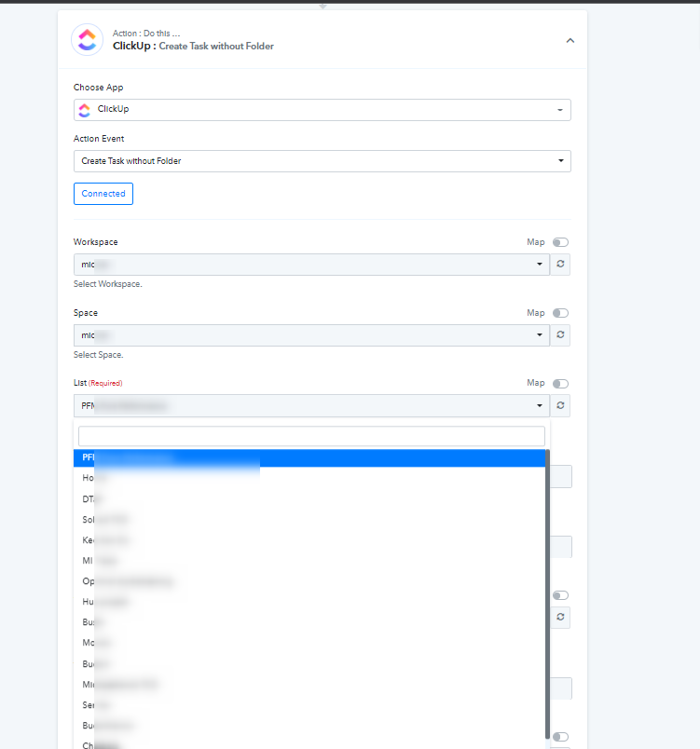Toggle Map switch for List

point(560,384)
